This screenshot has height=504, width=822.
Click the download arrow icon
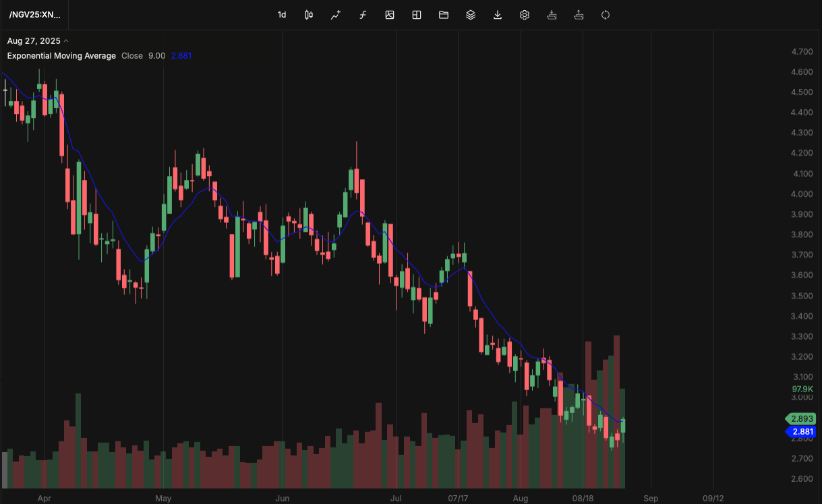tap(498, 15)
